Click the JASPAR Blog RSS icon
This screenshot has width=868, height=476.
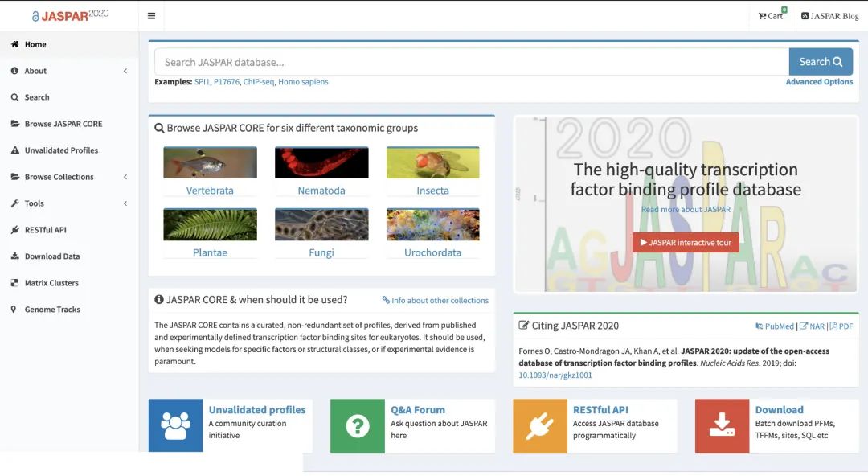click(805, 16)
